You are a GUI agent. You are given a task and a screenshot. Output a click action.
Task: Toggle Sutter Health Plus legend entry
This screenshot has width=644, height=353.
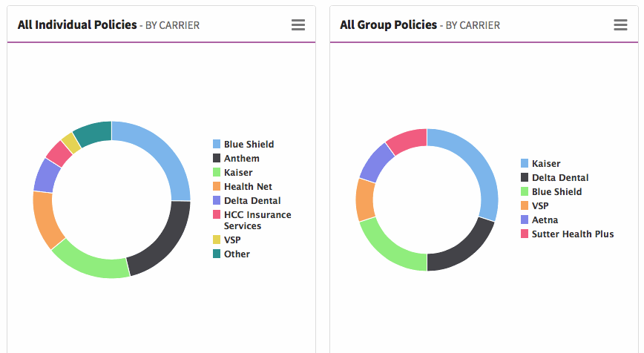pos(572,234)
